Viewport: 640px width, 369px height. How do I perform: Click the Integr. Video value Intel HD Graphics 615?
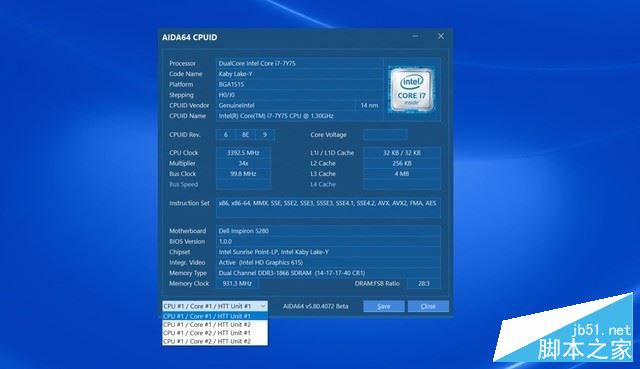tap(328, 262)
